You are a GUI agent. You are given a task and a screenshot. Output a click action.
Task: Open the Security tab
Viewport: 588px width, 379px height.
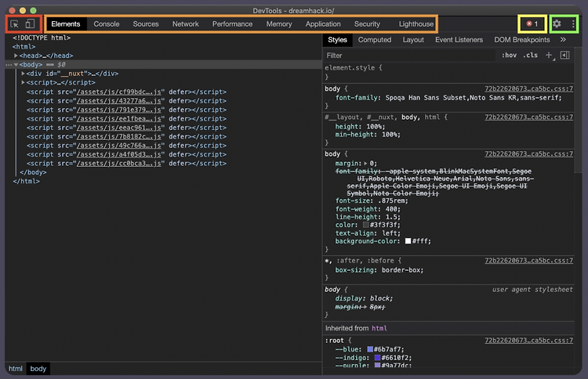click(367, 24)
